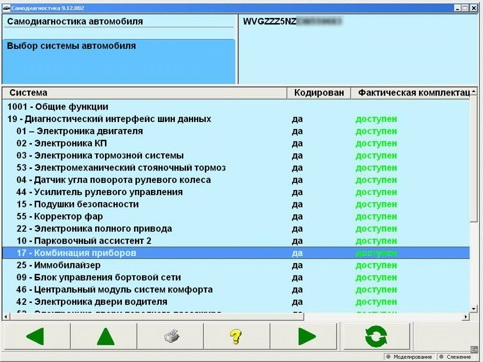Image resolution: width=483 pixels, height=362 pixels.
Task: Click the Моделирование status indicator
Action: (x=409, y=357)
